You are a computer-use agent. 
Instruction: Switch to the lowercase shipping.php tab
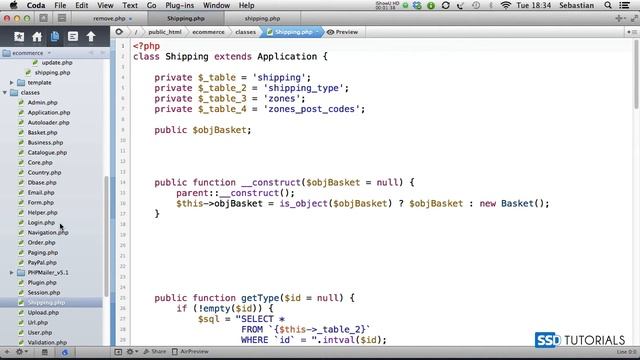(262, 18)
